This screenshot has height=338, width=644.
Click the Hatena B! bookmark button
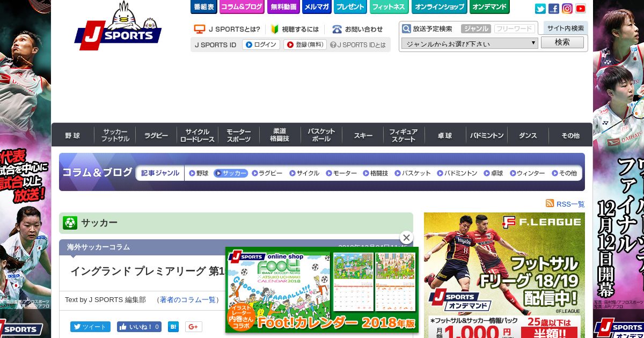[x=173, y=326]
